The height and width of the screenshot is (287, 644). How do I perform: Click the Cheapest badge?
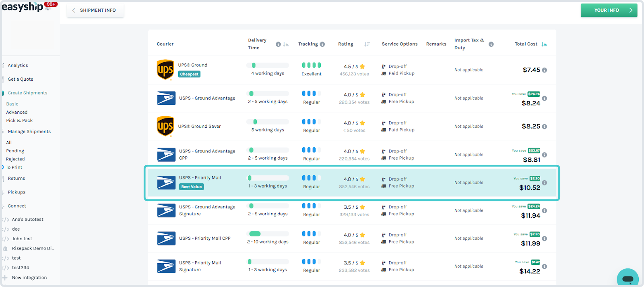coord(189,74)
